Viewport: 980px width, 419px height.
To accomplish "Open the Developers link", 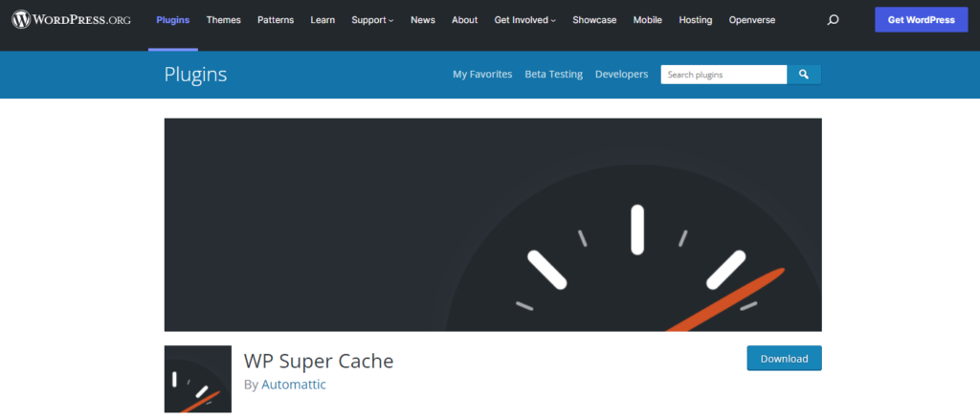I will [x=622, y=75].
